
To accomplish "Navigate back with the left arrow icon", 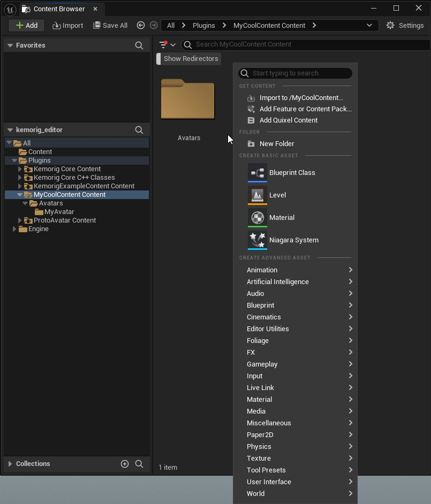I will 141,25.
